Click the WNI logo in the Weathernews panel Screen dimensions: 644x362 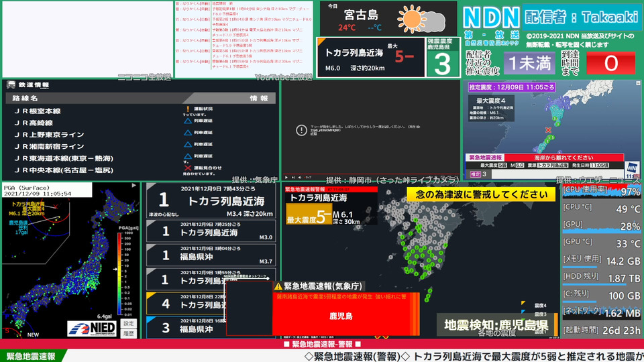(632, 169)
